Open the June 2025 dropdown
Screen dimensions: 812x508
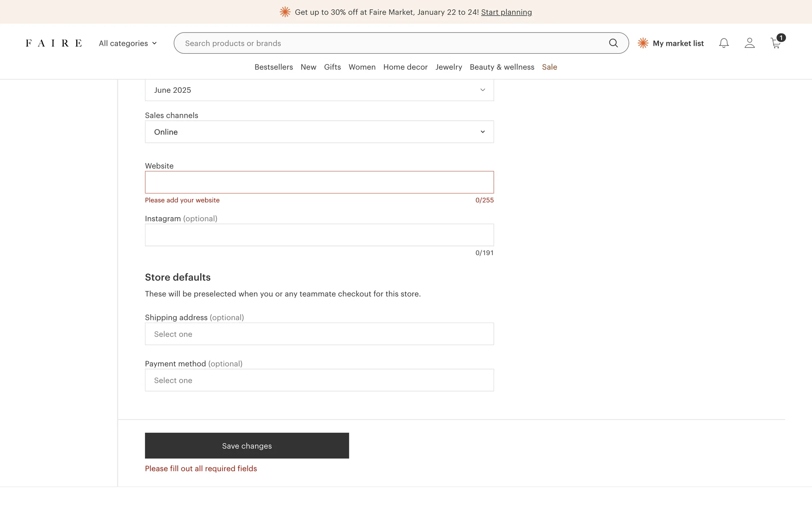tap(319, 90)
